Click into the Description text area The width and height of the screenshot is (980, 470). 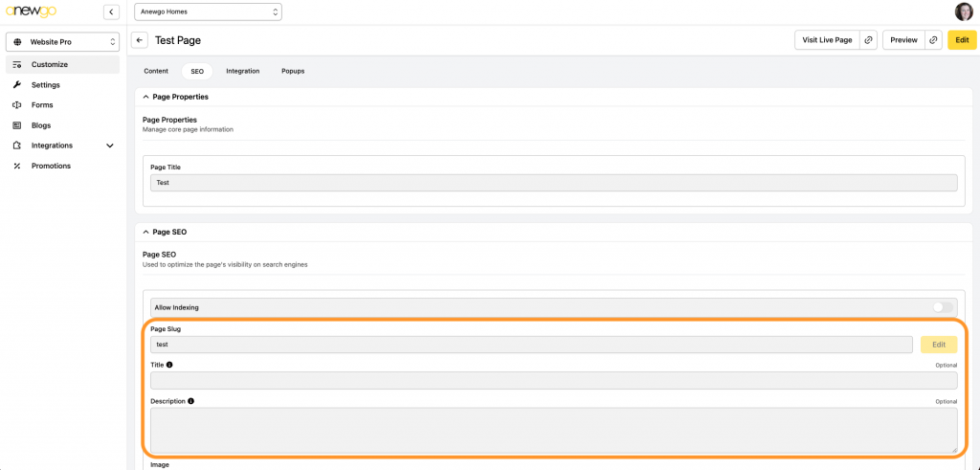552,430
